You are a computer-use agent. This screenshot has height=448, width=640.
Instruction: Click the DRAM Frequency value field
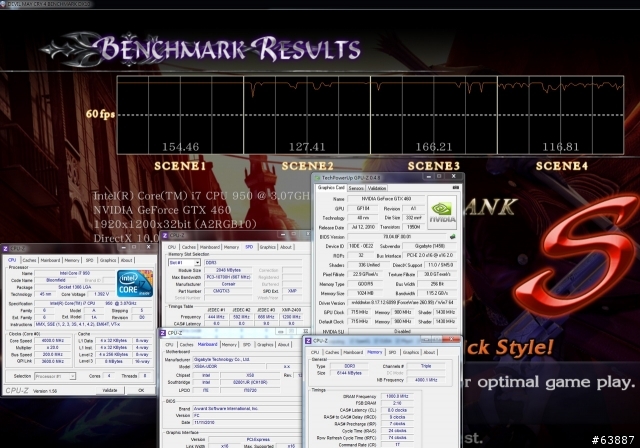[397, 396]
